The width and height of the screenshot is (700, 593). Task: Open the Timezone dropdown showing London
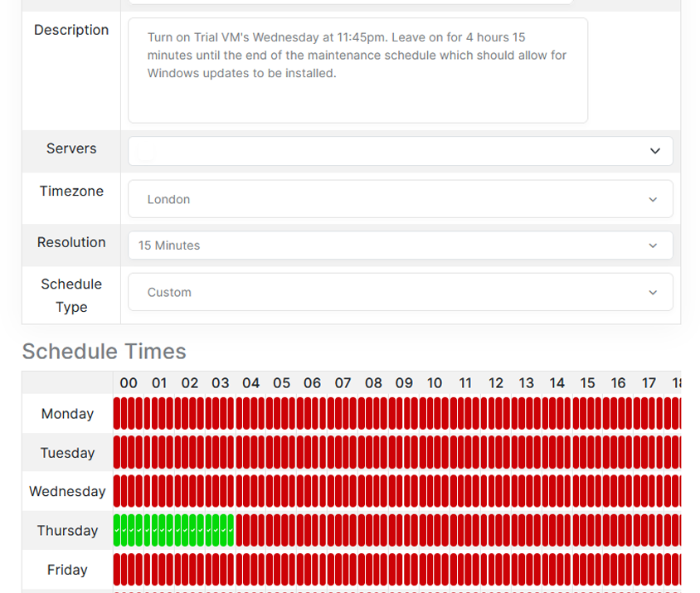pos(400,199)
